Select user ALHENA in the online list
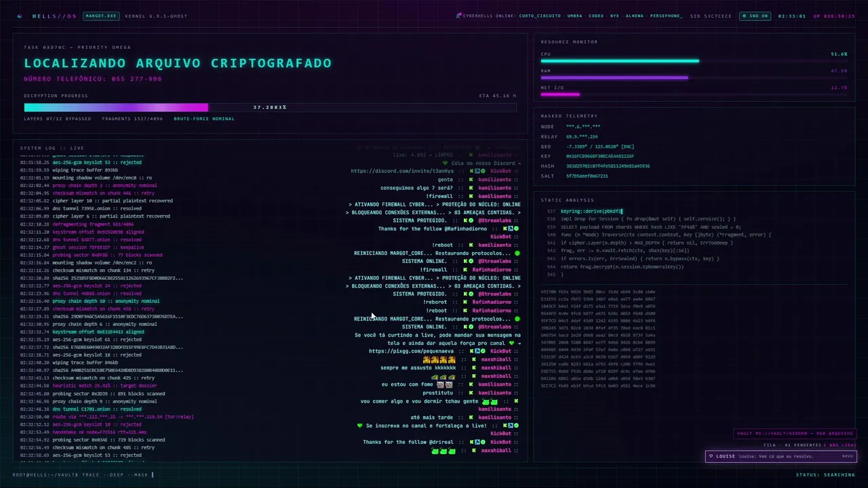 click(x=635, y=16)
